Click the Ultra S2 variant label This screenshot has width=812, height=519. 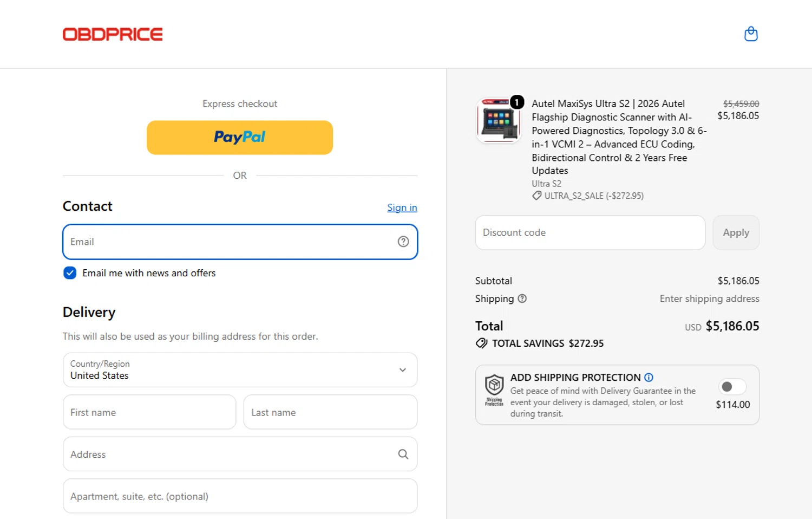(x=546, y=184)
